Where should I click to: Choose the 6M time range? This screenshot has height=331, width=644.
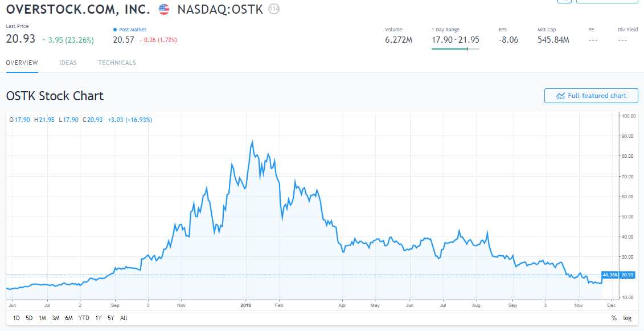(69, 318)
